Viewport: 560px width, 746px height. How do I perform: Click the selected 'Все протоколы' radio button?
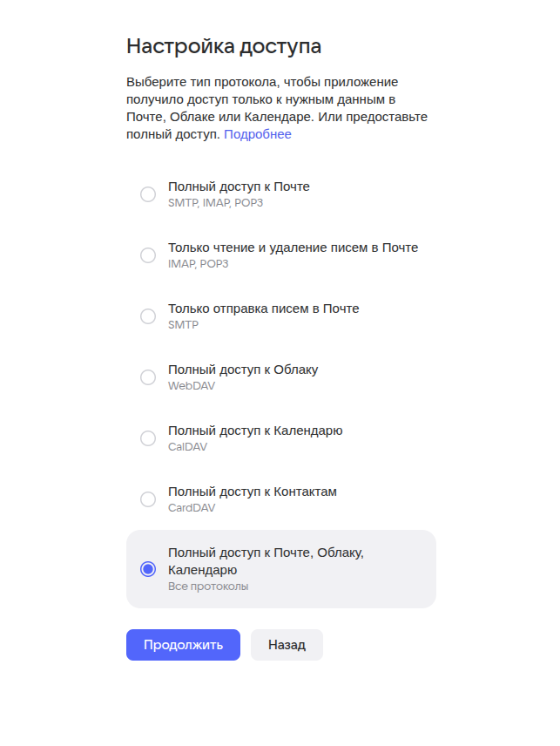(x=148, y=569)
